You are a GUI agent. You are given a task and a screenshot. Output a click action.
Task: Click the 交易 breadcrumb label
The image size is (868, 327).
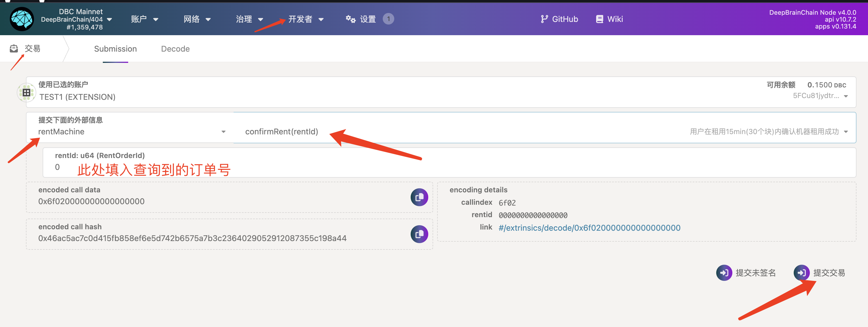tap(32, 49)
